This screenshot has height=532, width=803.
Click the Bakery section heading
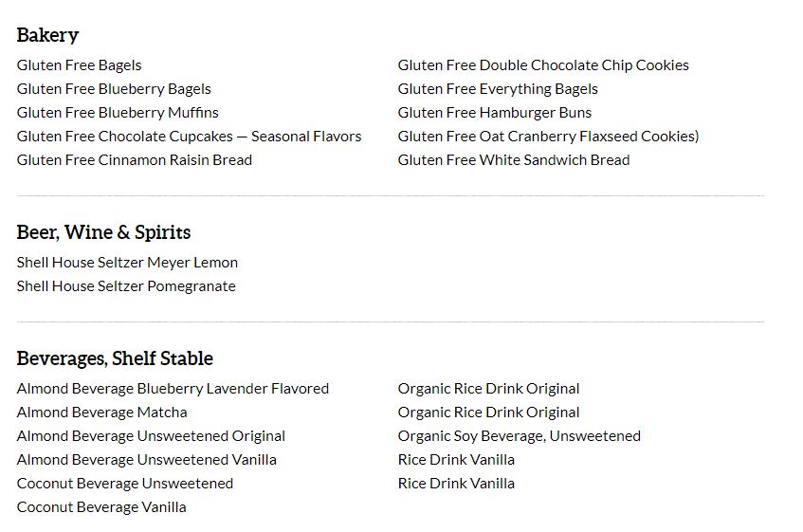coord(47,35)
